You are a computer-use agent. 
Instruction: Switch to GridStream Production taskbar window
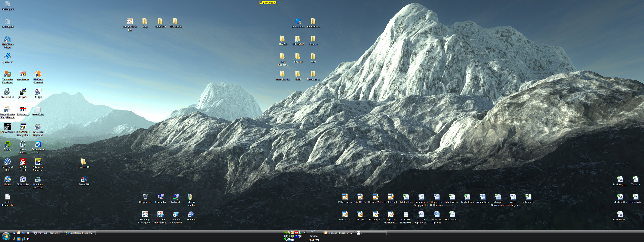(79, 233)
